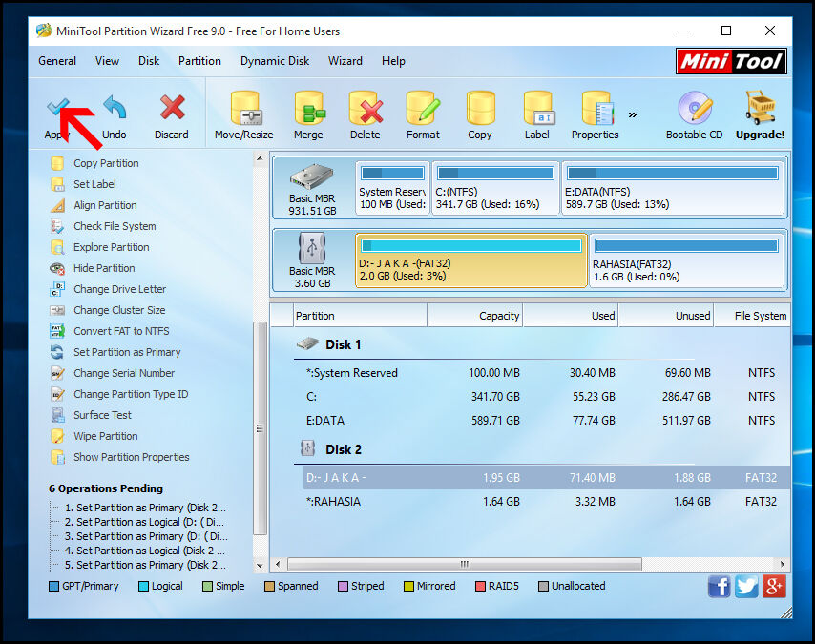
Task: Open Show Partition Properties
Action: click(131, 457)
